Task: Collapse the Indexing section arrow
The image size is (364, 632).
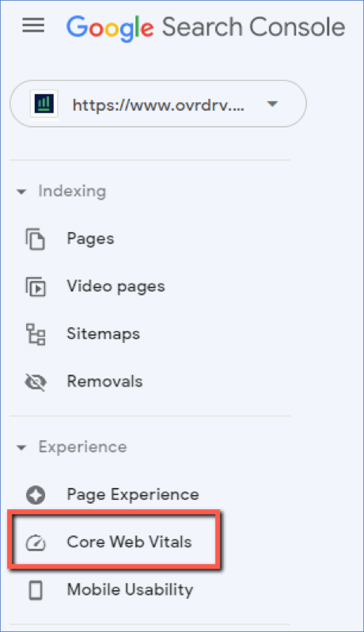Action: tap(21, 192)
